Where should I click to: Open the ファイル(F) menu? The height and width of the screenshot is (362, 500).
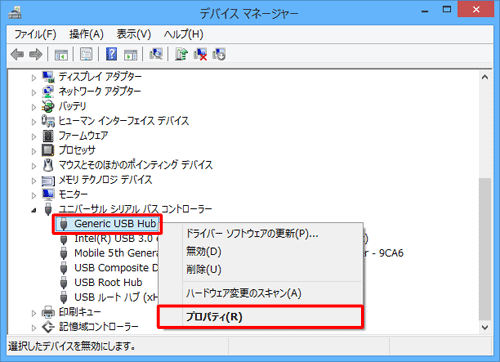click(35, 34)
